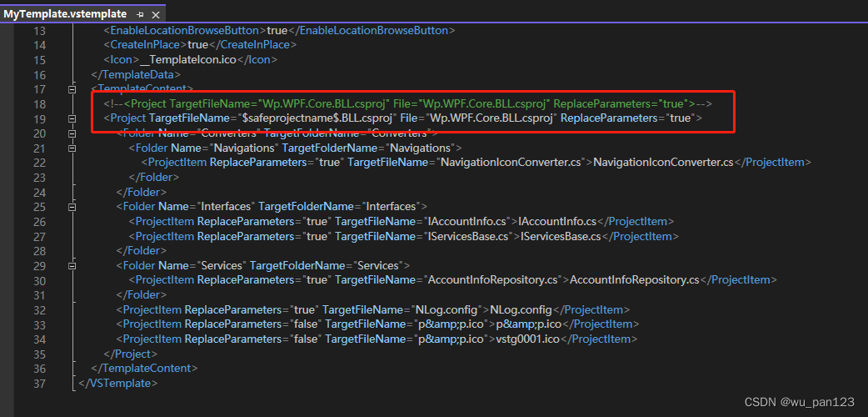The image size is (868, 417).
Task: Click the closing VSTemplate tag
Action: point(118,383)
